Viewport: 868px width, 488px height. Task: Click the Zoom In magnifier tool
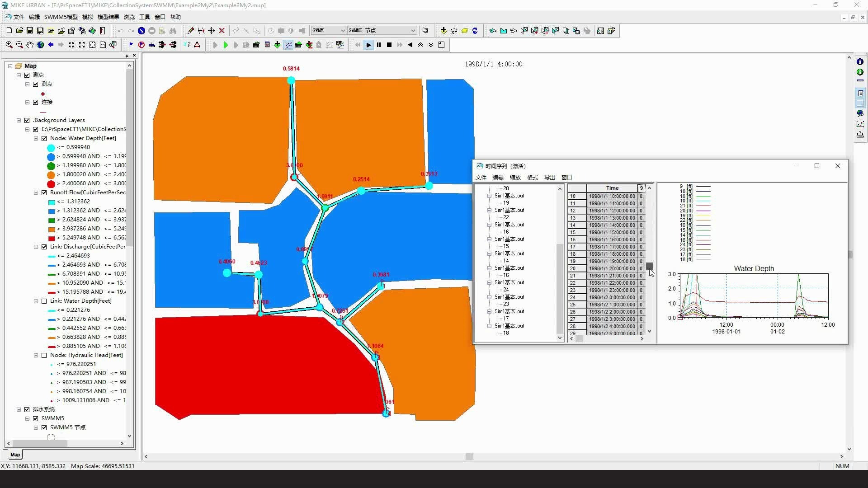pos(9,45)
